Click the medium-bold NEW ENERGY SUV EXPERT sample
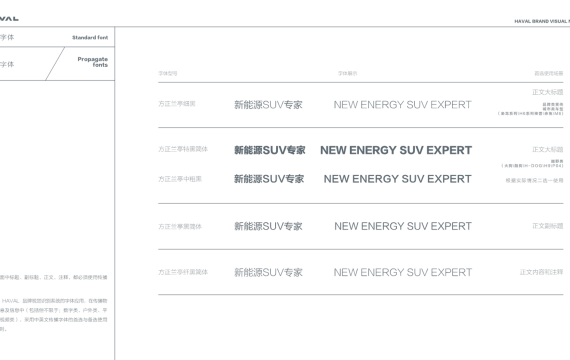Image resolution: width=570 pixels, height=360 pixels. point(398,179)
